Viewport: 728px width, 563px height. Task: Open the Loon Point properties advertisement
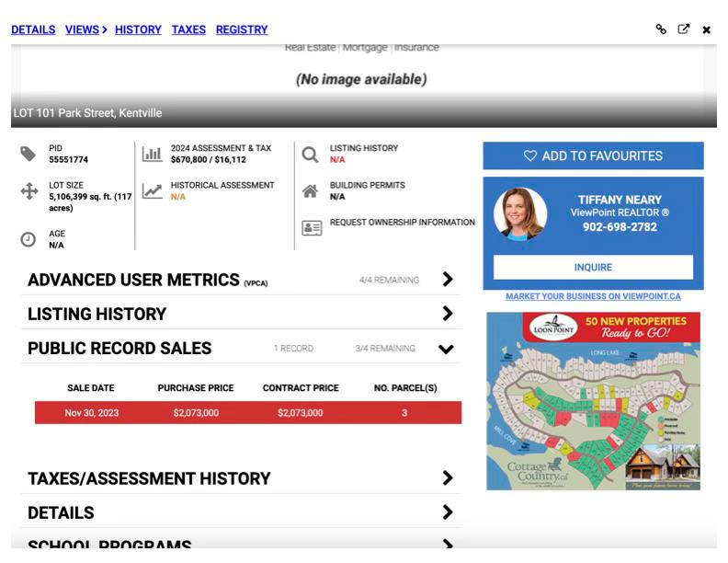[593, 401]
